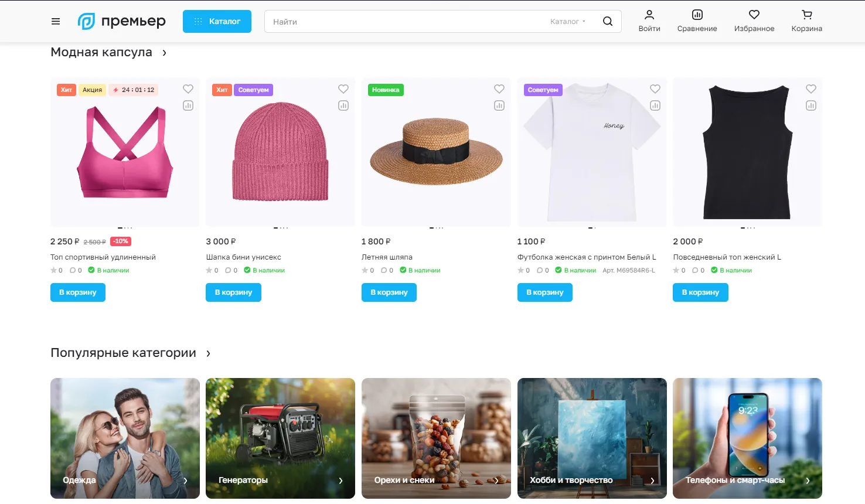
Task: Add Шапка бини to comparison icon
Action: [343, 105]
